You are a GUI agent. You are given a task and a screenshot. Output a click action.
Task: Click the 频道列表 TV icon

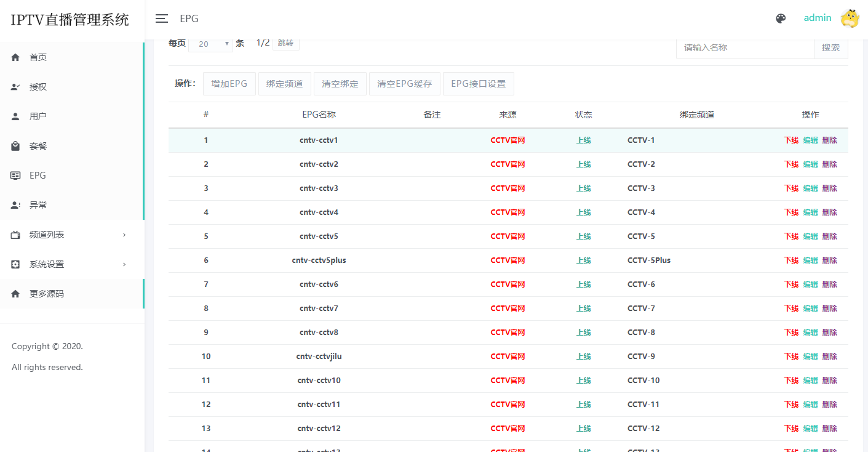[16, 235]
